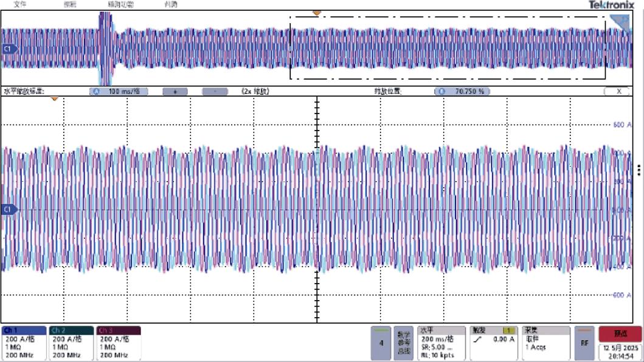644x362 pixels.
Task: Click the 70.750 % zoom position field
Action: point(463,91)
